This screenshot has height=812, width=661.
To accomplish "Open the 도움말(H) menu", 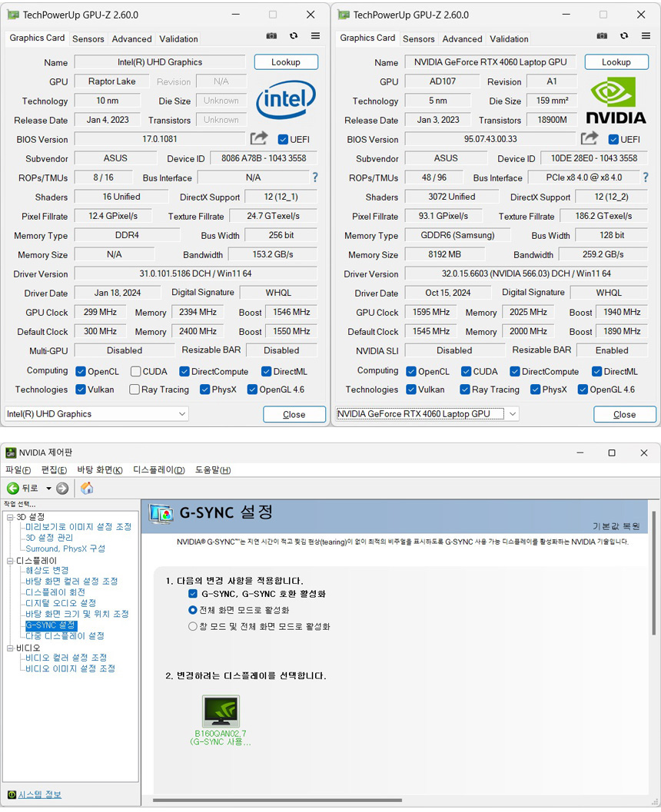I will [x=213, y=469].
